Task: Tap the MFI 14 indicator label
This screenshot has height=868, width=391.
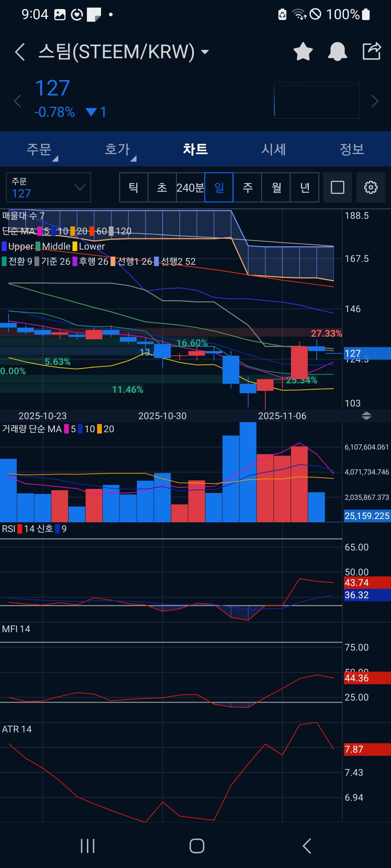Action: point(16,629)
